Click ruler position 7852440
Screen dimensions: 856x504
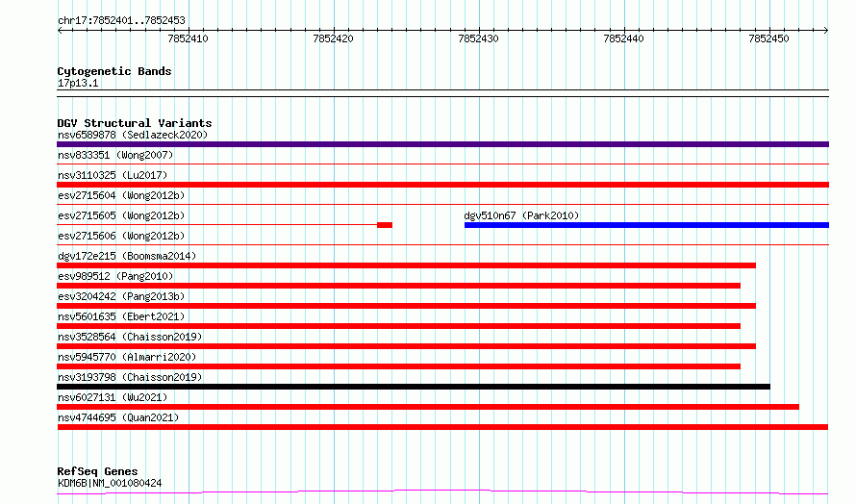(x=623, y=38)
